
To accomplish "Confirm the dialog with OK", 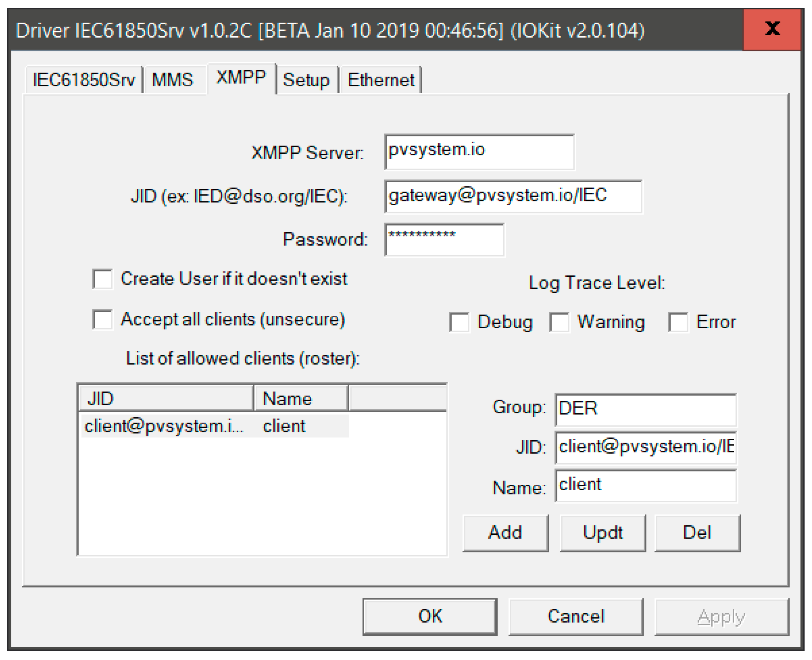I will pyautogui.click(x=430, y=616).
